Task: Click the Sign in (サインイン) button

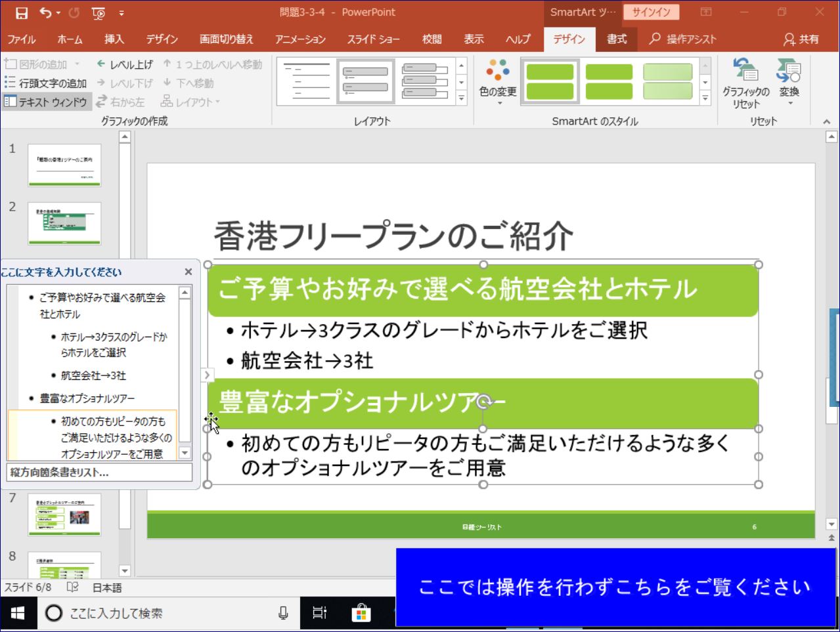Action: tap(651, 12)
